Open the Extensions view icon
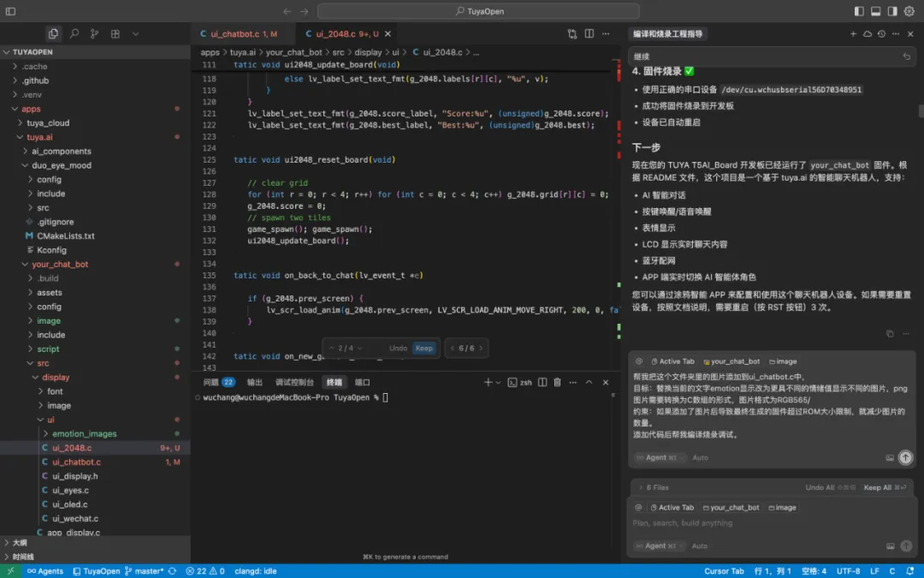This screenshot has height=578, width=924. point(115,33)
